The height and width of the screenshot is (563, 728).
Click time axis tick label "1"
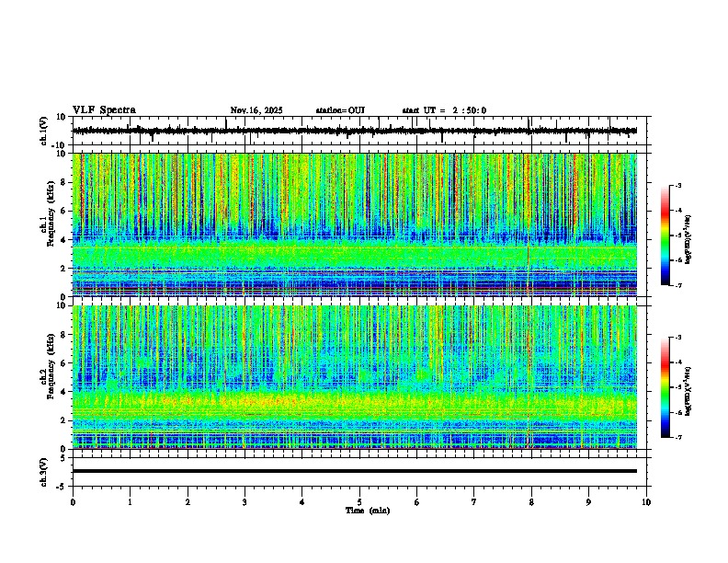point(130,502)
